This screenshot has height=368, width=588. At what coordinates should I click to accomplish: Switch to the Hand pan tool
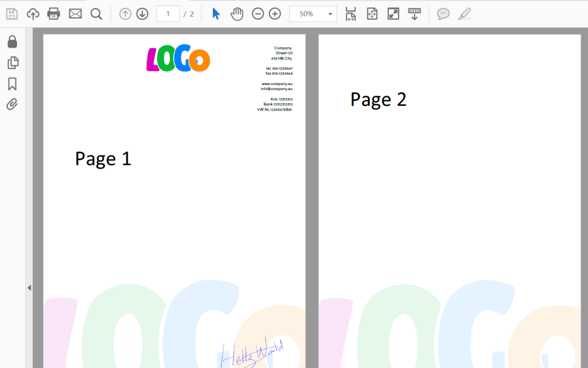tap(237, 14)
